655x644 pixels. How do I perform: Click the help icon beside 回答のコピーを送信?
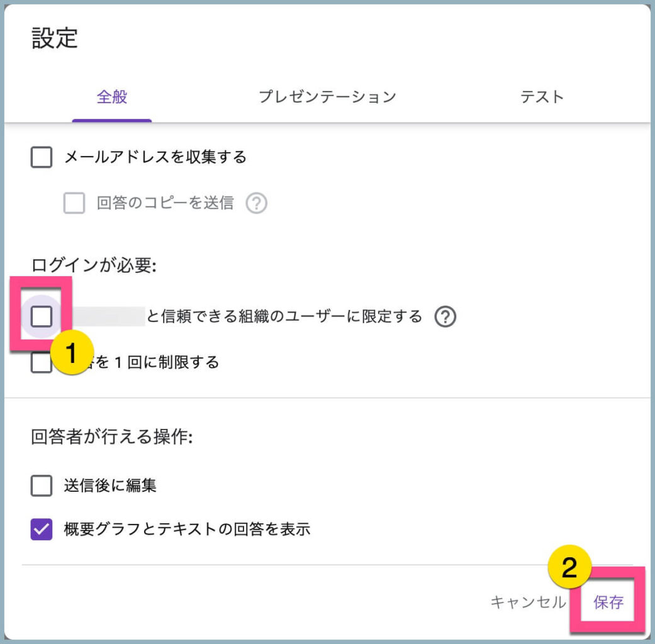tap(257, 203)
